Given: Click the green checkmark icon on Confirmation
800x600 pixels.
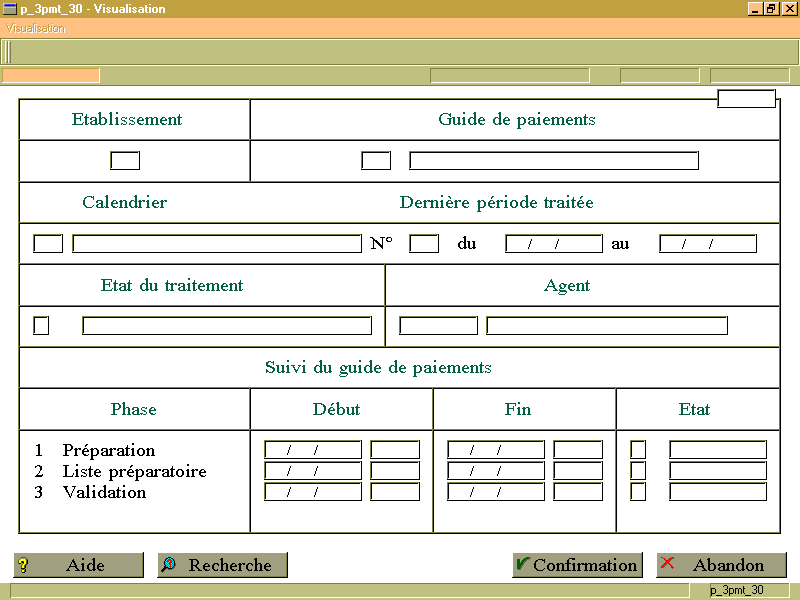Looking at the screenshot, I should [x=523, y=563].
